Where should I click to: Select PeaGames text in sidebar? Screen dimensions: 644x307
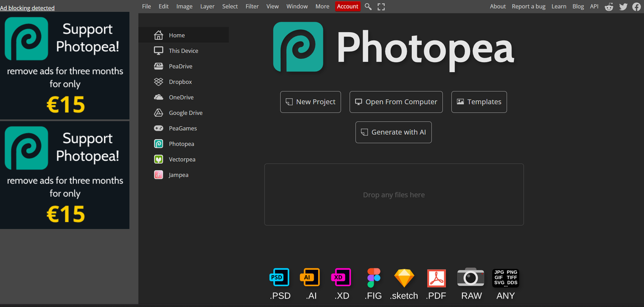click(183, 129)
